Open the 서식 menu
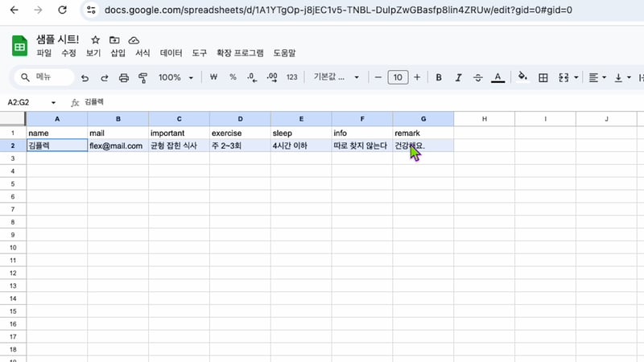Viewport: 644px width, 362px height. click(142, 53)
